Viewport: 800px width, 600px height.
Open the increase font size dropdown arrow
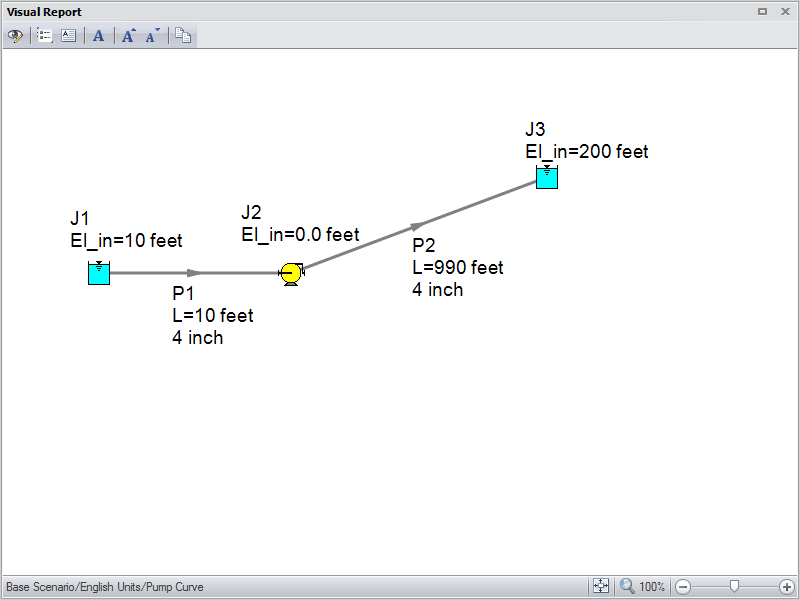pos(134,31)
